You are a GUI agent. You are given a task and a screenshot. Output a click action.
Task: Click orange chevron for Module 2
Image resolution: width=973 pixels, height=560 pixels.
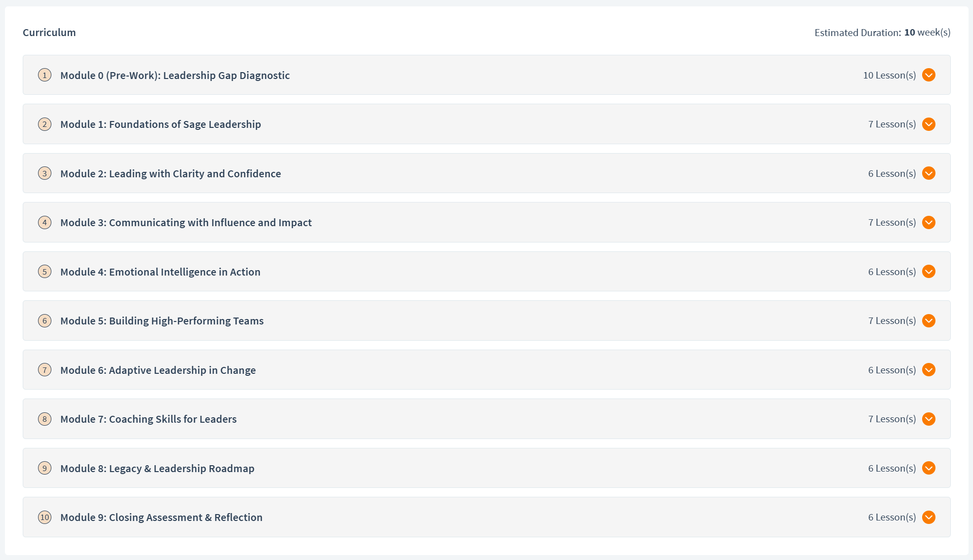pos(929,173)
